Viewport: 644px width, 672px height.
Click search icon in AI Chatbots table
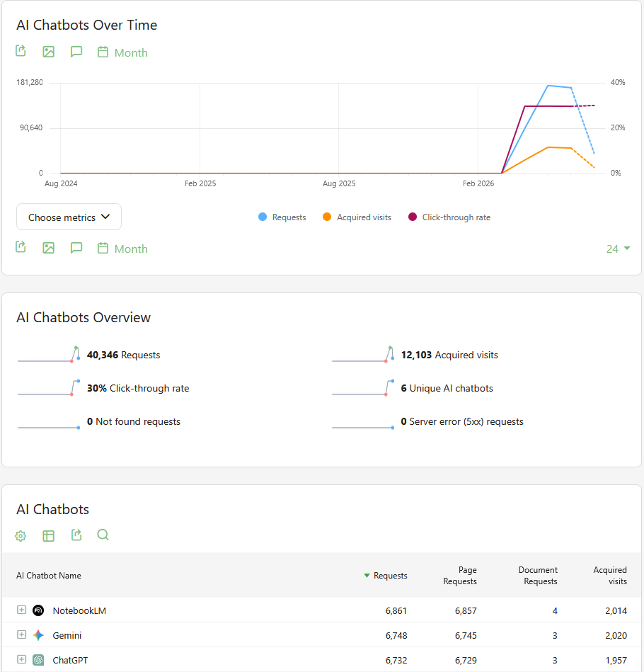103,535
